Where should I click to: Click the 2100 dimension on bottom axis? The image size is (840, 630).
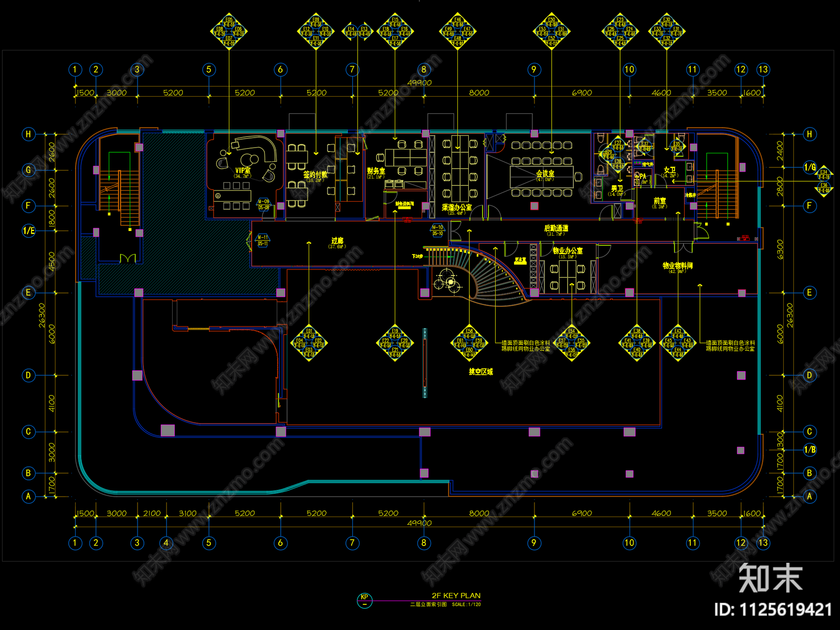click(152, 513)
